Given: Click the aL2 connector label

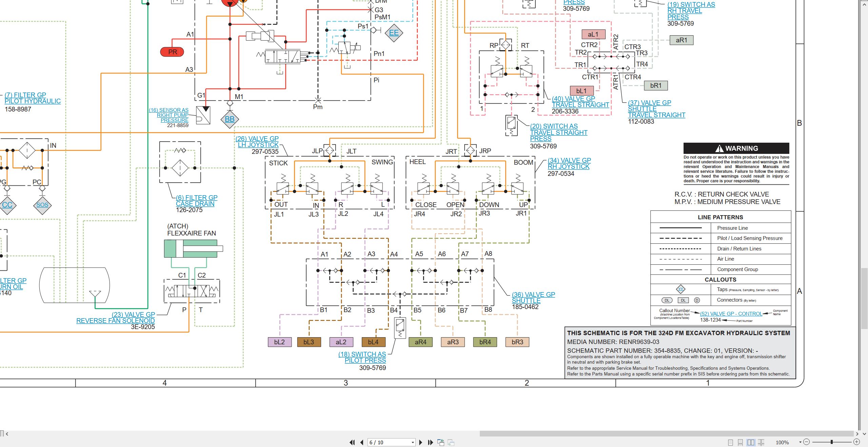Looking at the screenshot, I should [341, 342].
